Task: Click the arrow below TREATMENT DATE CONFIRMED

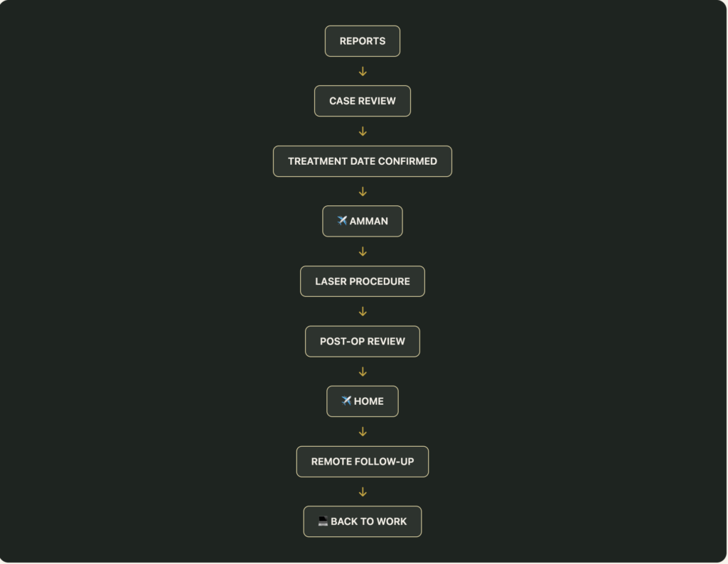Action: pyautogui.click(x=363, y=192)
